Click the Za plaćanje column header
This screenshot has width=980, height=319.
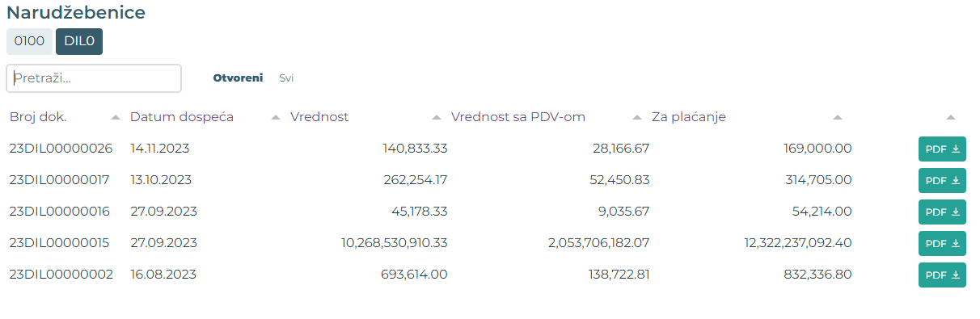tap(689, 117)
